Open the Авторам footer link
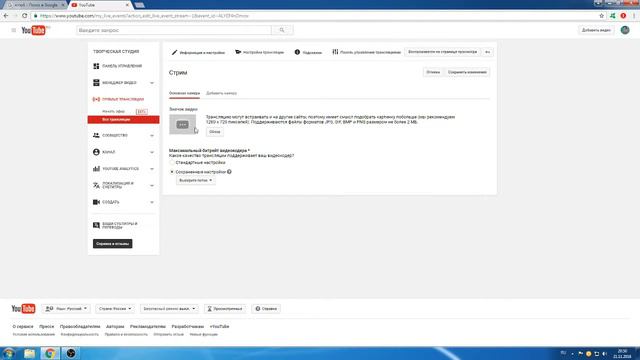The height and width of the screenshot is (360, 640). [115, 327]
